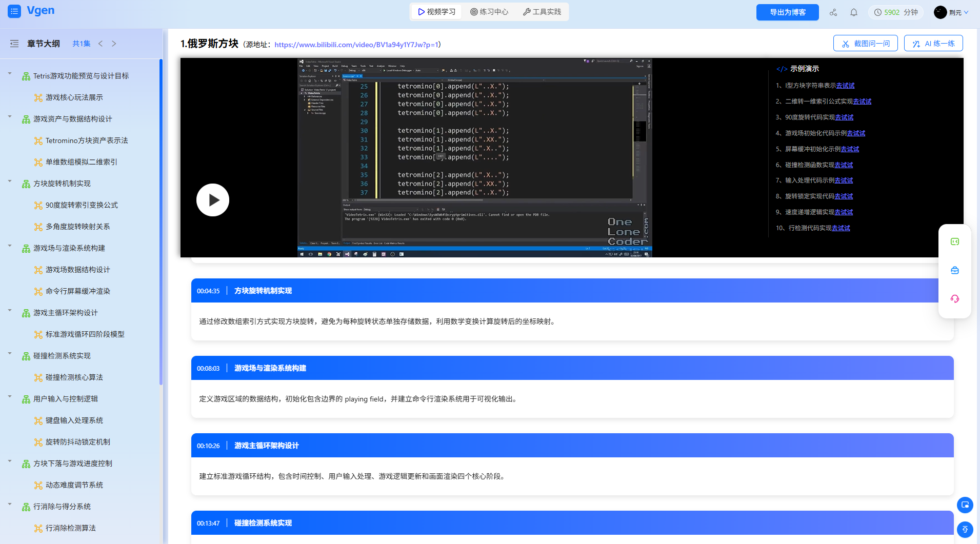Collapse the 章节大纲 sidebar icon
This screenshot has width=980, height=544.
(14, 44)
